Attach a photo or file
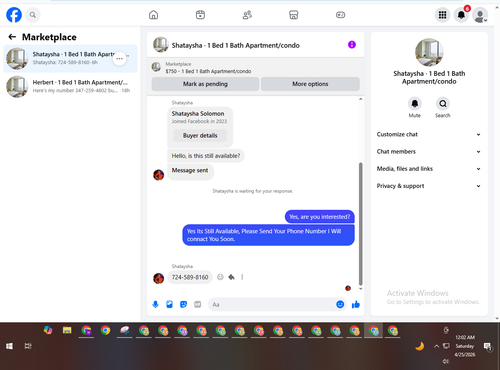 (169, 304)
